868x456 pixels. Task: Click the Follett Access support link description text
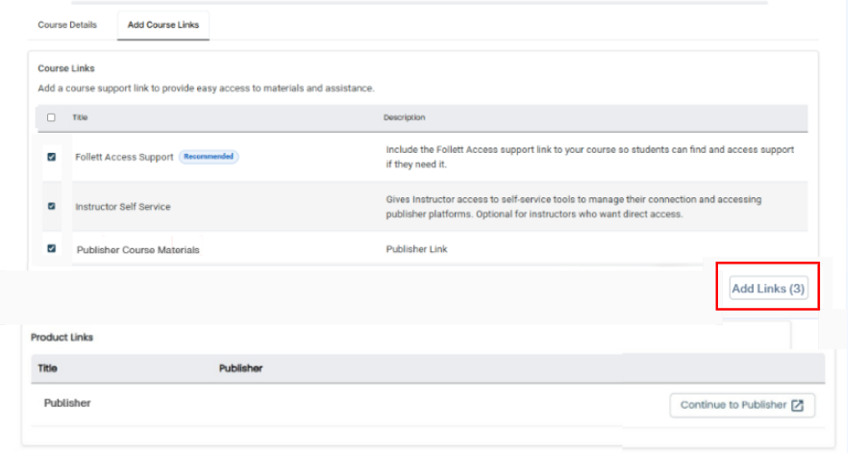click(x=589, y=157)
